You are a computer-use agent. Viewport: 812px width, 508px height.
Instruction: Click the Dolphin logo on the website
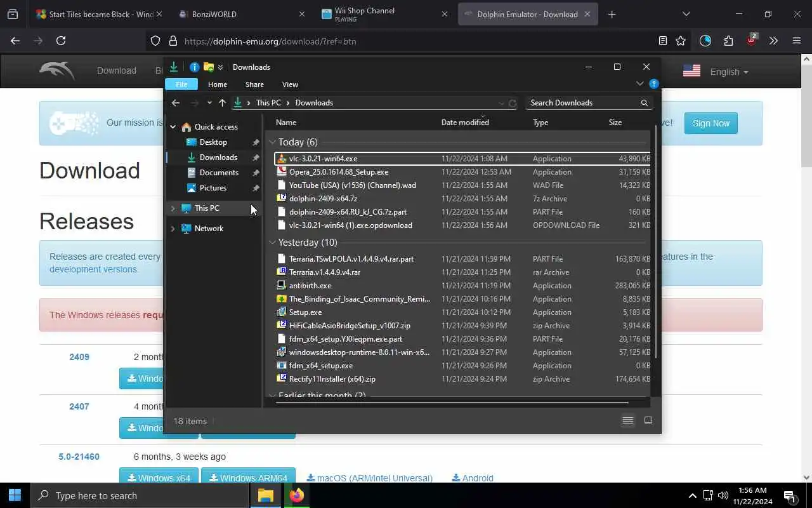[x=56, y=70]
